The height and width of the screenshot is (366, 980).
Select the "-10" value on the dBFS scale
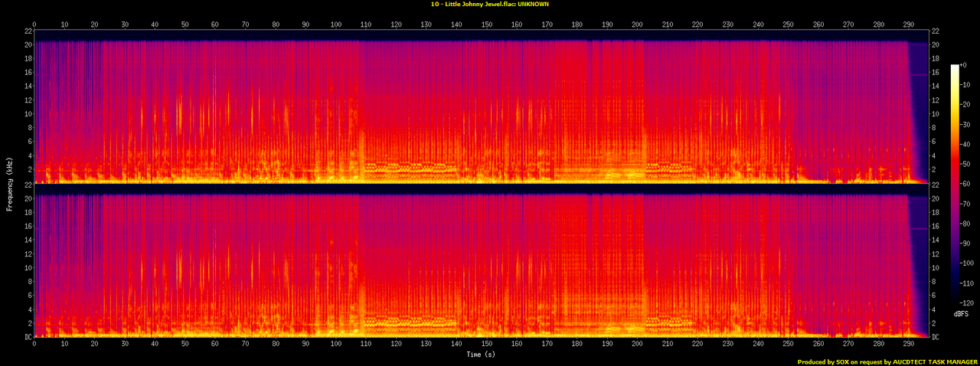pyautogui.click(x=965, y=86)
